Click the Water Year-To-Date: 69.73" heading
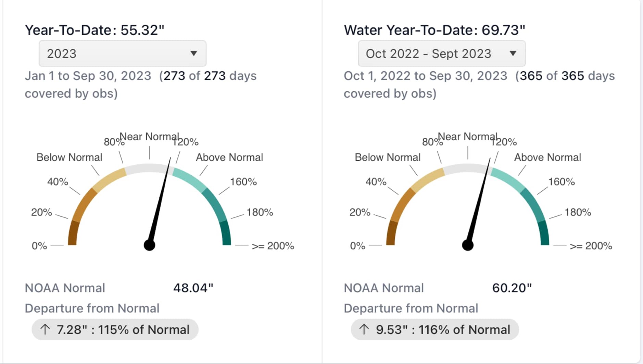The height and width of the screenshot is (364, 643). pyautogui.click(x=434, y=30)
